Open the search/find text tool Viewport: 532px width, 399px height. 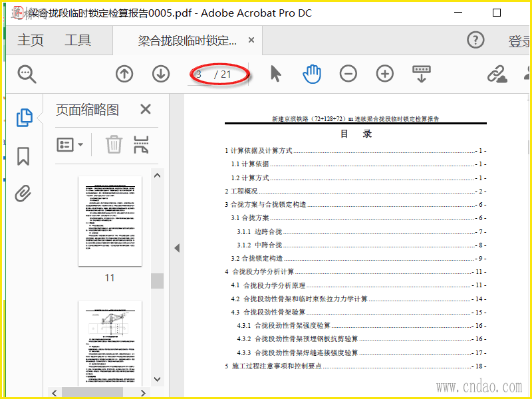click(x=27, y=74)
